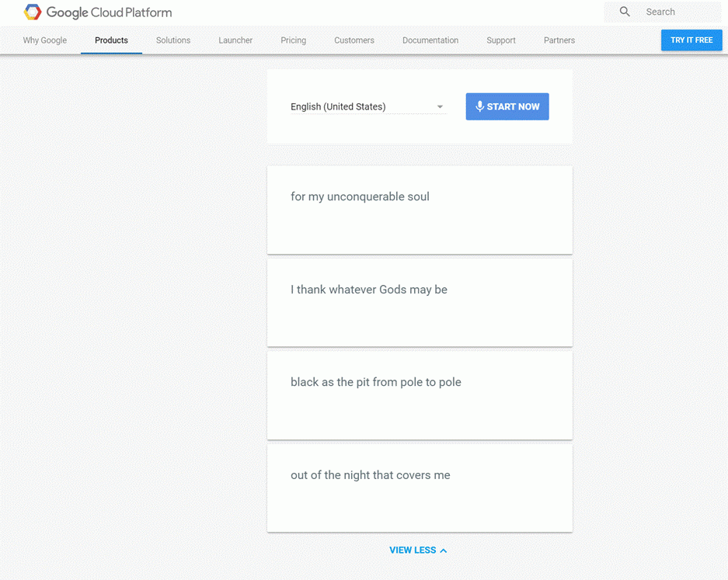Open the Why Google section
Screen dimensions: 728x580
coord(44,40)
